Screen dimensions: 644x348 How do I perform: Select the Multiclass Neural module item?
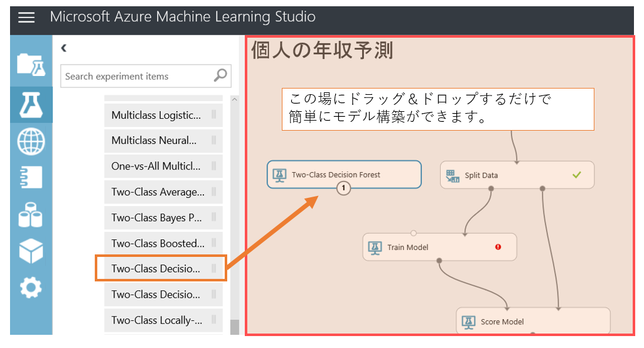pyautogui.click(x=163, y=141)
